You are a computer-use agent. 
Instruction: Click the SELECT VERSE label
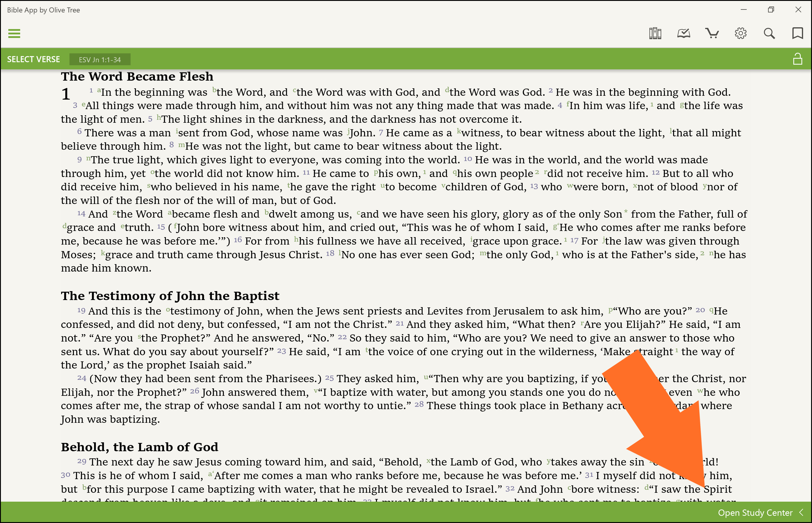(x=33, y=59)
